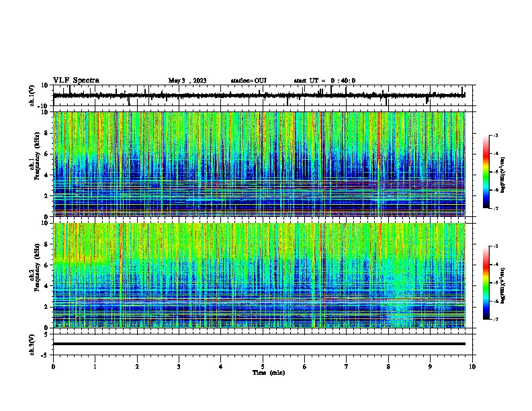The height and width of the screenshot is (411, 532).
Task: Click the log(PSD) label beside ch.1 color bar
Action: point(502,175)
